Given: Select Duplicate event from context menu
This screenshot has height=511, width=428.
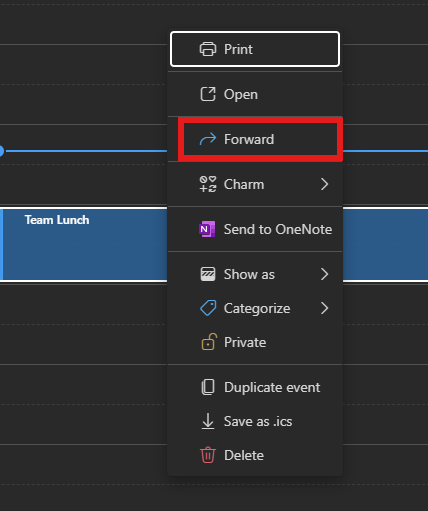Looking at the screenshot, I should pos(255,387).
